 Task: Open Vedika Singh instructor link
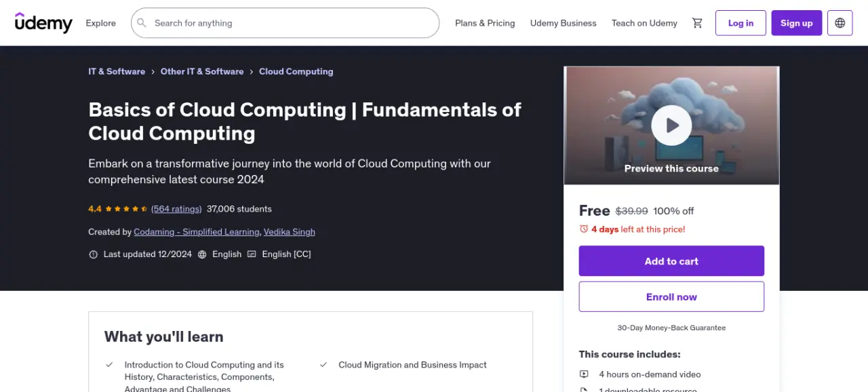point(290,232)
